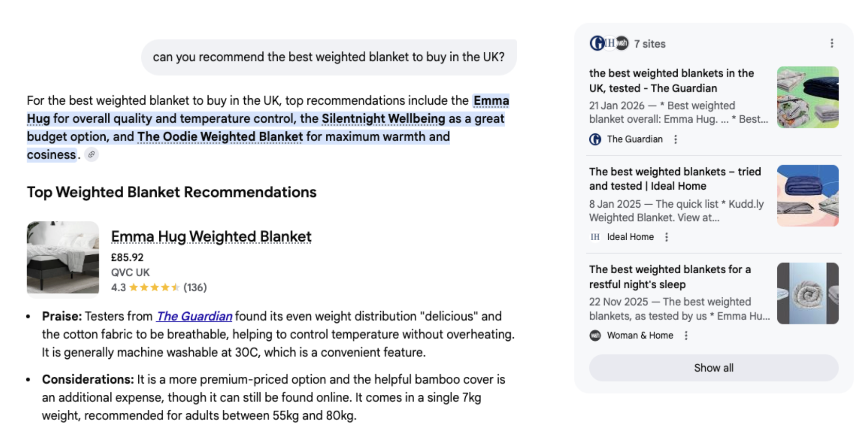The height and width of the screenshot is (448, 868).
Task: Click the Ideal Home IH favicon
Action: coord(595,237)
